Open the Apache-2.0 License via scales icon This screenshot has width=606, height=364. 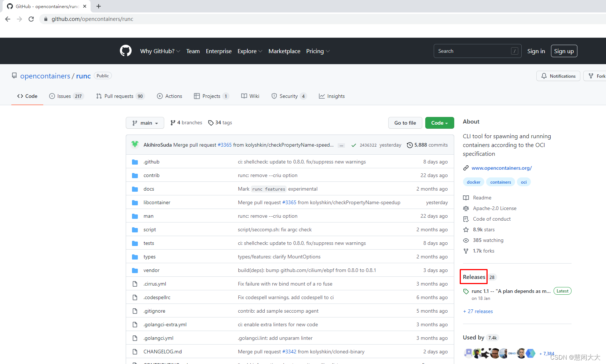tap(466, 208)
